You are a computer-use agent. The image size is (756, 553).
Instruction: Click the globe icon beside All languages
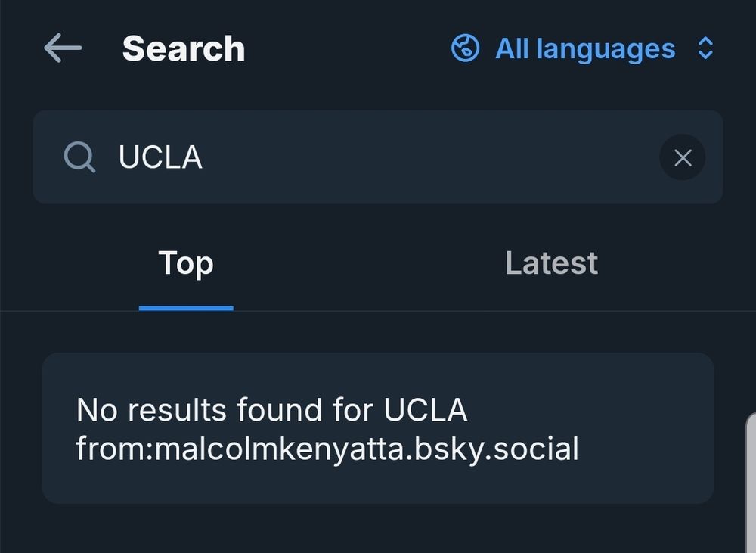point(465,48)
